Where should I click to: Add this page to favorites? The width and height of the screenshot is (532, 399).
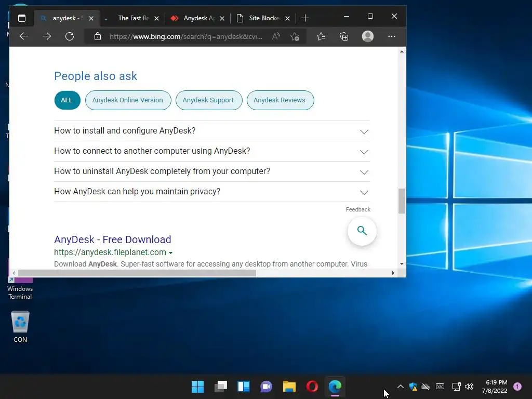[295, 36]
